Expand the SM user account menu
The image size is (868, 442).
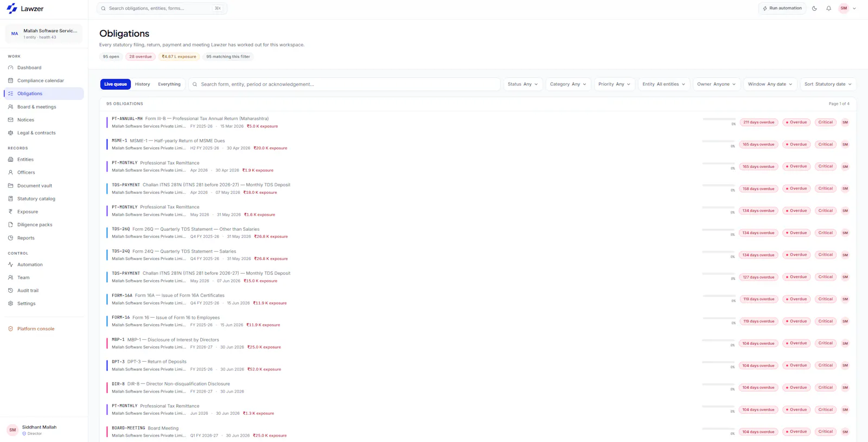(x=847, y=8)
